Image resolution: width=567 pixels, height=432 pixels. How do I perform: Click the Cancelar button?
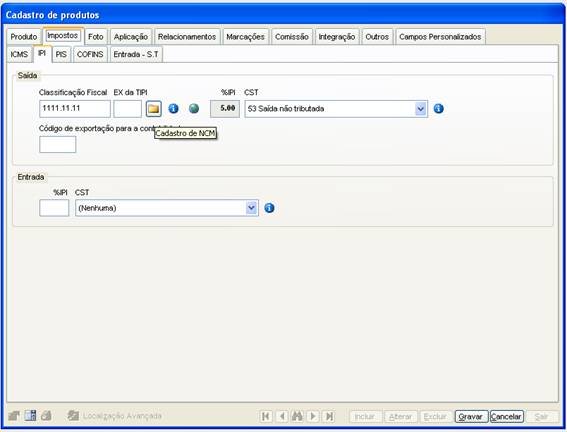tap(506, 416)
